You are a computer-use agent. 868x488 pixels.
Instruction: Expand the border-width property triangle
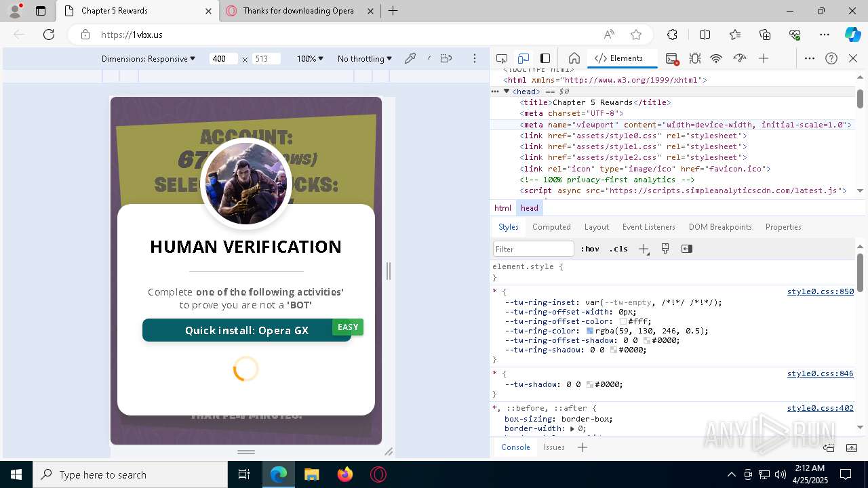coord(572,428)
